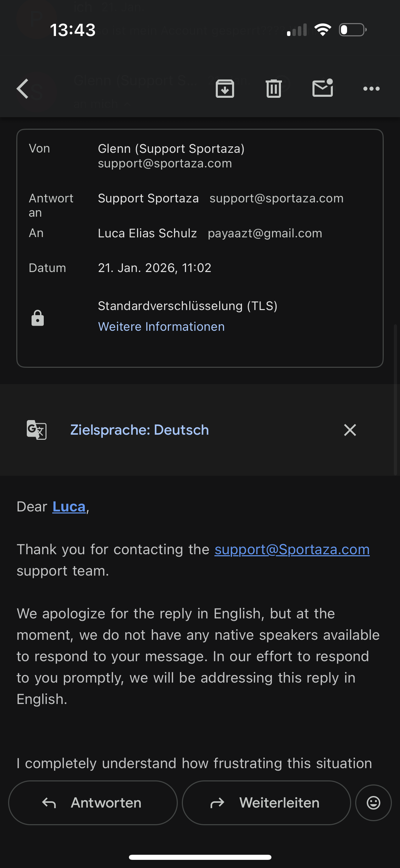Screen dimensions: 400x868
Task: Tap recipient address payaazt@gmail.com
Action: (x=265, y=234)
